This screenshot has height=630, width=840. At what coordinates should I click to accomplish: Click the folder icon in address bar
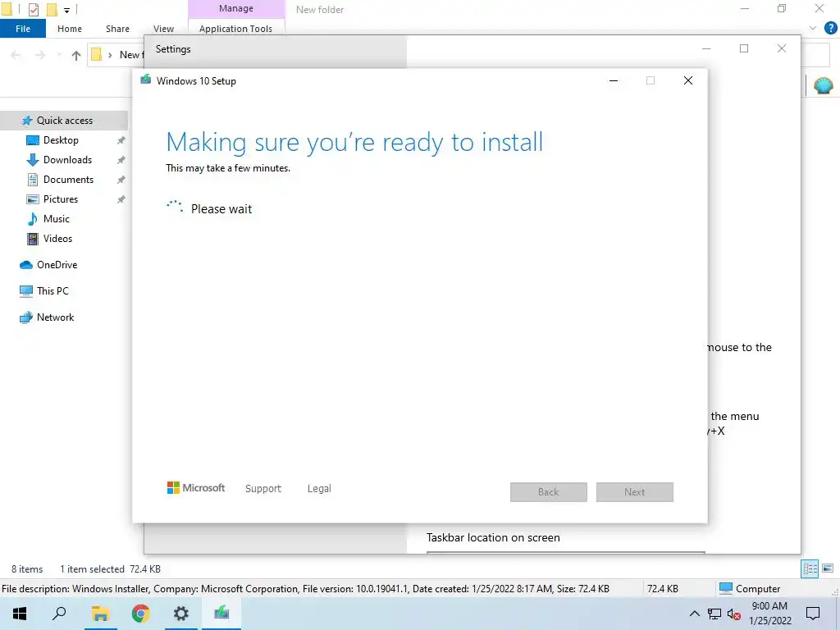[x=97, y=55]
